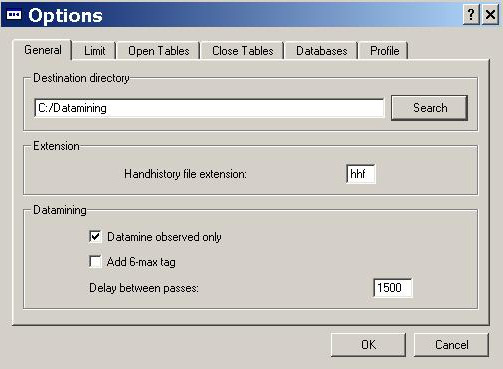Switch to the Profile tab

(384, 51)
